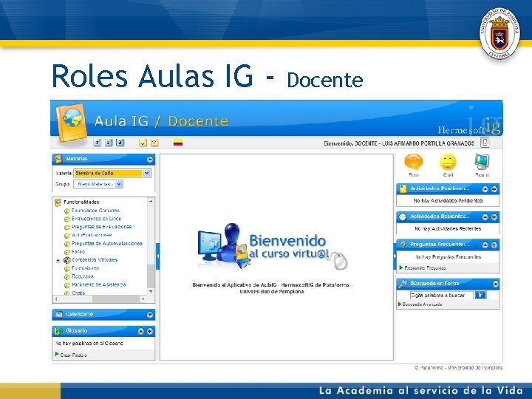Click the Materias panel header icon
Viewport: 532px width, 399px height.
tap(58, 159)
